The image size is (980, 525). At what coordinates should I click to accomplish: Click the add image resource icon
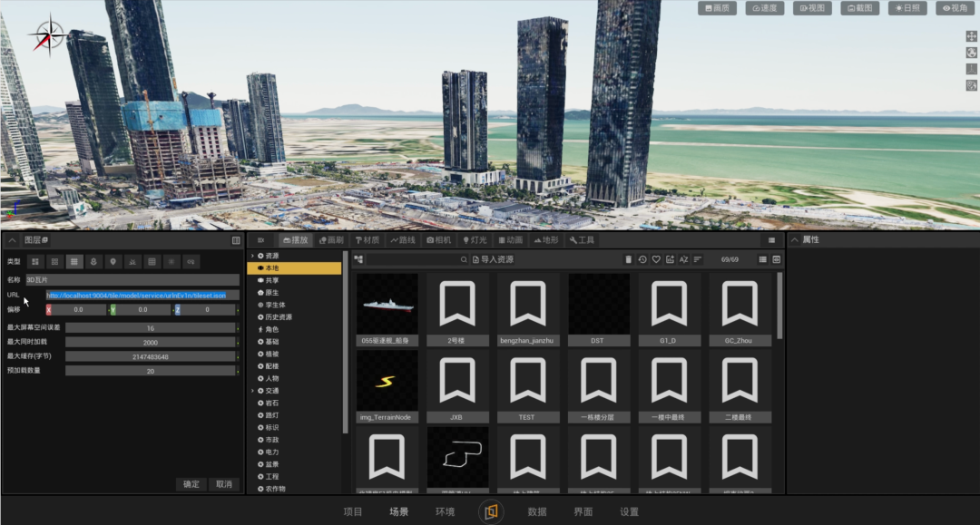(670, 259)
